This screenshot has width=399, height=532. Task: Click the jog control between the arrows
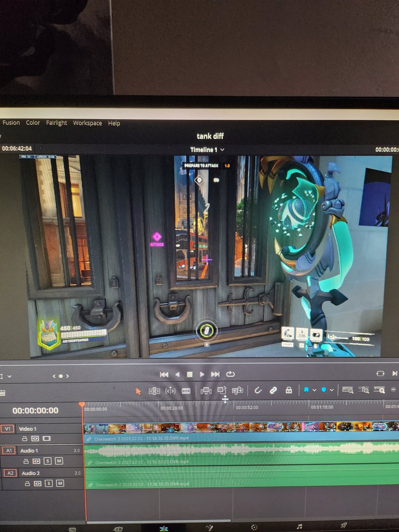pyautogui.click(x=61, y=376)
